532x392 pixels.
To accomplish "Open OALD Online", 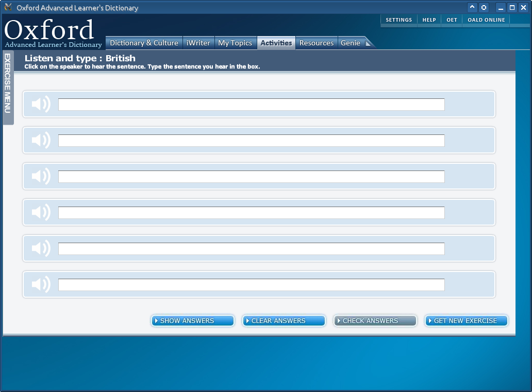I will point(486,20).
